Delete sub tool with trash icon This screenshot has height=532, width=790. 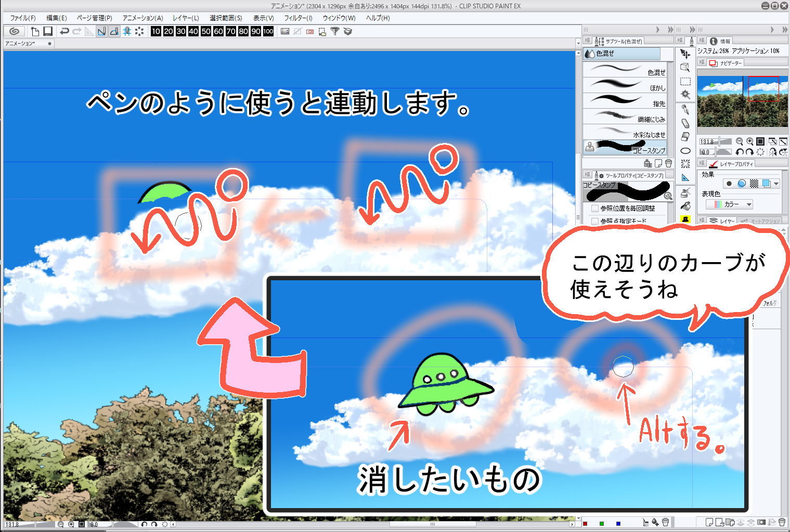(x=668, y=163)
